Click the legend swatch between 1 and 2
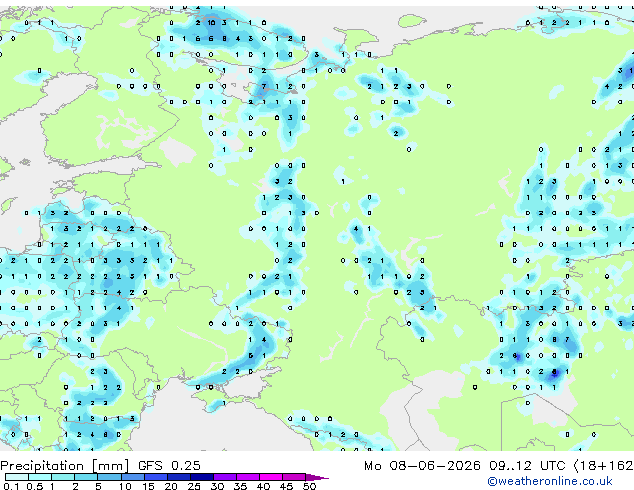634x490 pixels. pos(63,477)
